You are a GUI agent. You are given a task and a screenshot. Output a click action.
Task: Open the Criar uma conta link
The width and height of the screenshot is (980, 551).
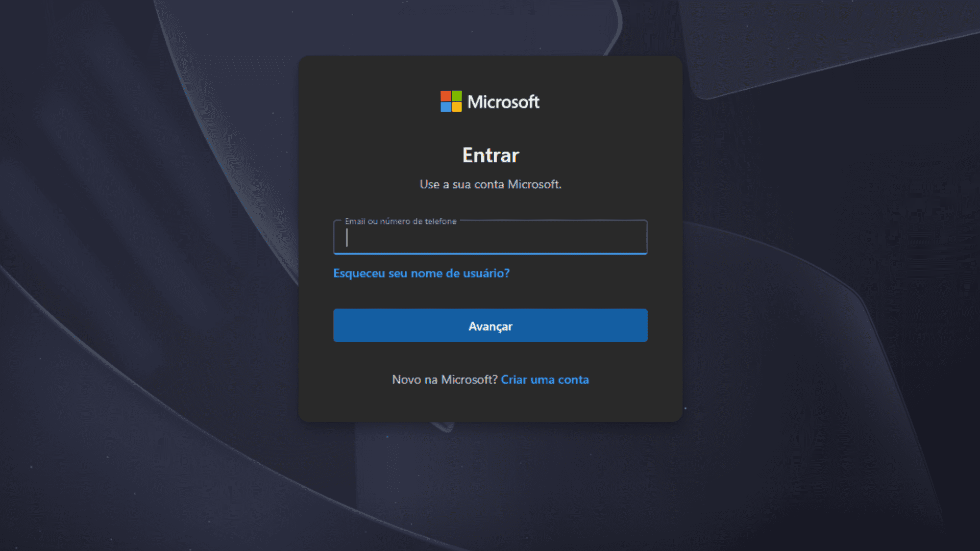click(545, 380)
